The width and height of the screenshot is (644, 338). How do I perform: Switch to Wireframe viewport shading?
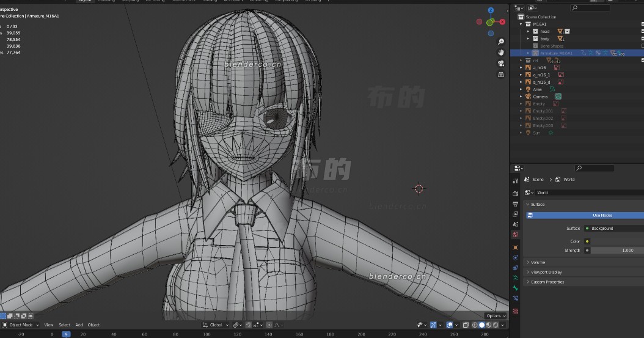[475, 325]
